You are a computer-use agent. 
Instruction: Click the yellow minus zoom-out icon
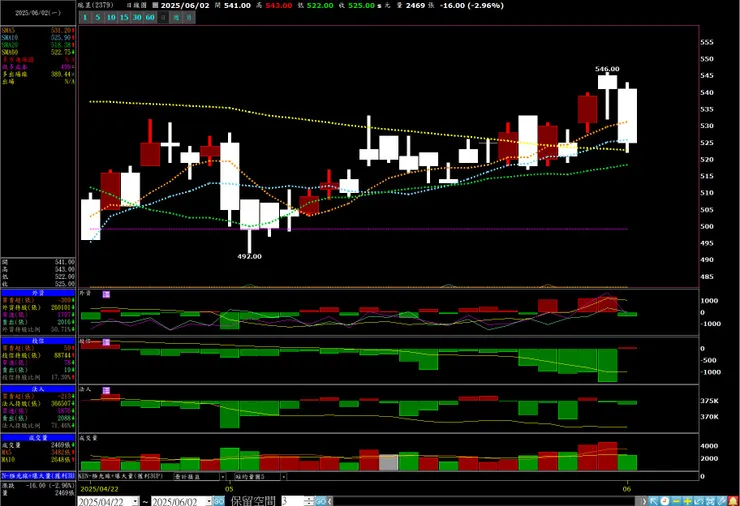point(676,501)
